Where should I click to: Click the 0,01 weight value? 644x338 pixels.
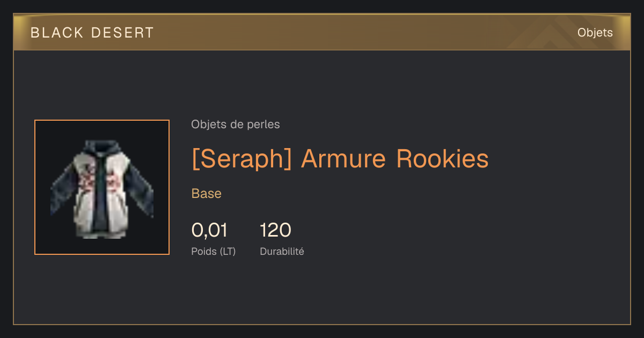tap(209, 230)
